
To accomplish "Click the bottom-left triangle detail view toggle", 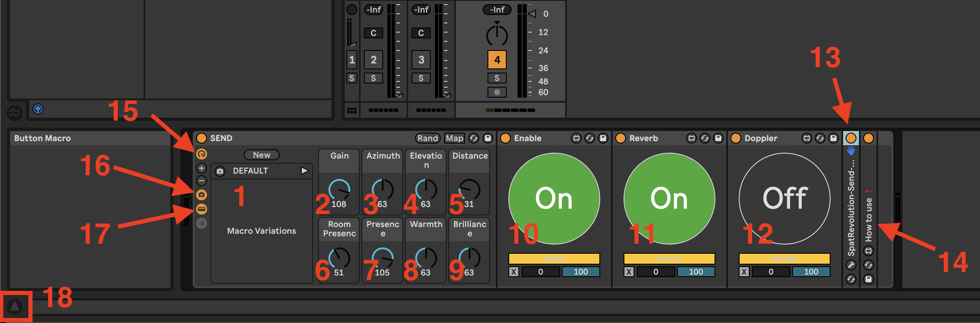I will pos(15,307).
